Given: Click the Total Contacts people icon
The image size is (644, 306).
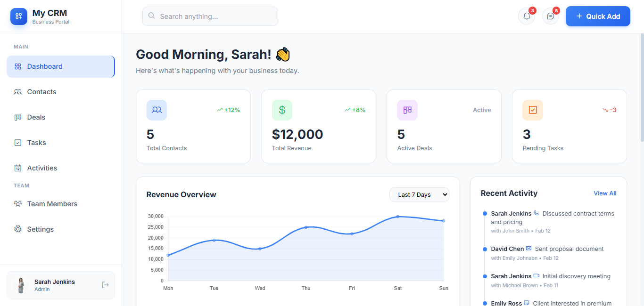Looking at the screenshot, I should (157, 110).
